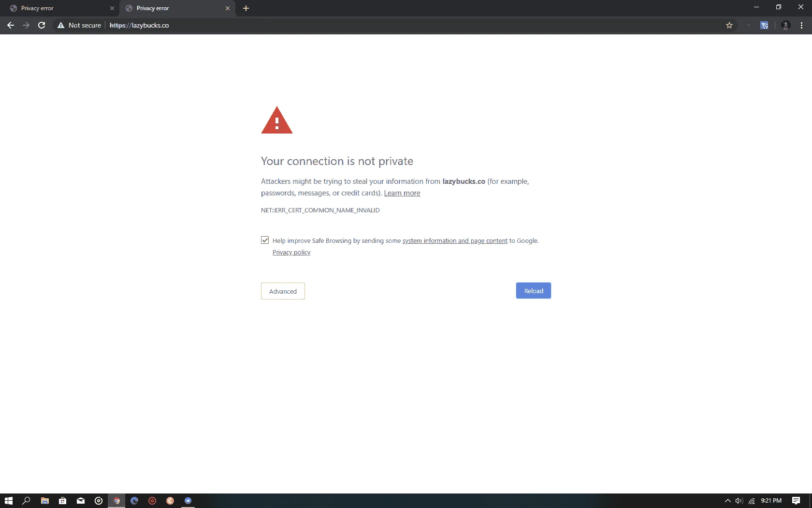Screen dimensions: 812x508
Task: Bookmark this page with the star icon
Action: coord(729,25)
